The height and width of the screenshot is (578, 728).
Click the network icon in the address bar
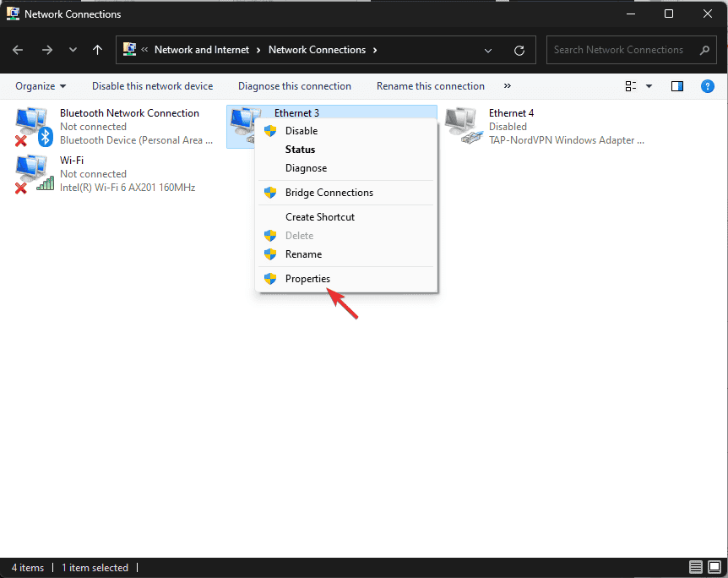tap(131, 49)
